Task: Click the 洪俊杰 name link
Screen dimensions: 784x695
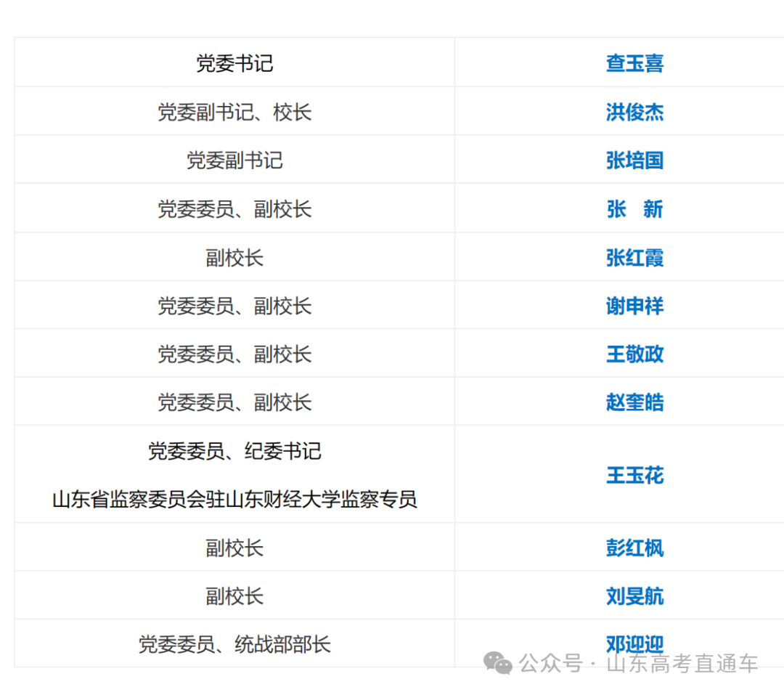Action: pyautogui.click(x=634, y=112)
